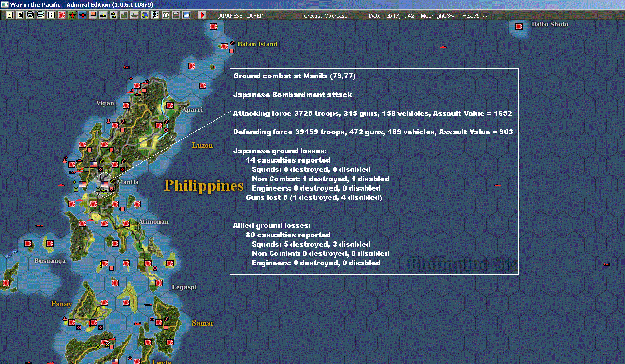
Task: Click the 'Philippines' map label
Action: (204, 185)
